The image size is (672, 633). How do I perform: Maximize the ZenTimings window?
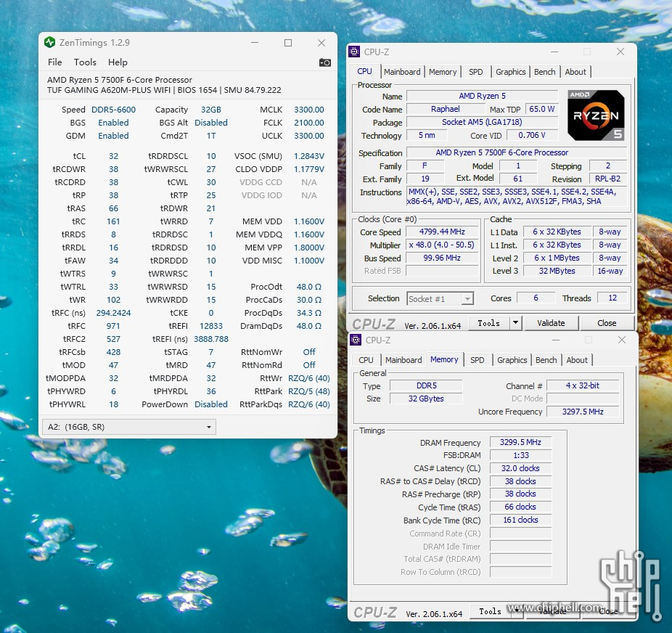pos(288,43)
